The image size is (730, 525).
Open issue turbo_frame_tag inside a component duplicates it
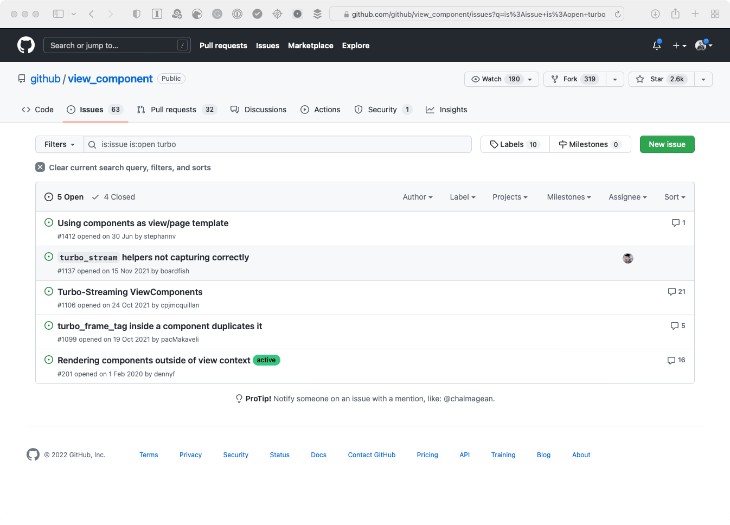coord(160,326)
